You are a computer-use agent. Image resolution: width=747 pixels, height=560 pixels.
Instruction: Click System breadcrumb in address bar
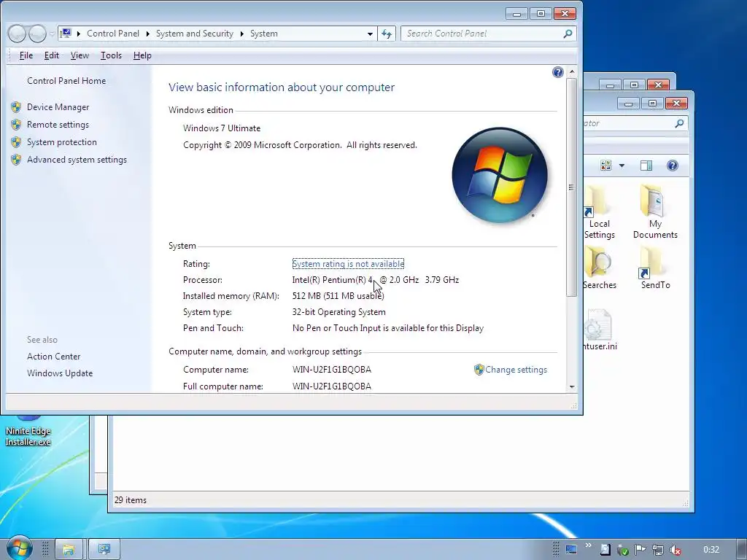263,34
